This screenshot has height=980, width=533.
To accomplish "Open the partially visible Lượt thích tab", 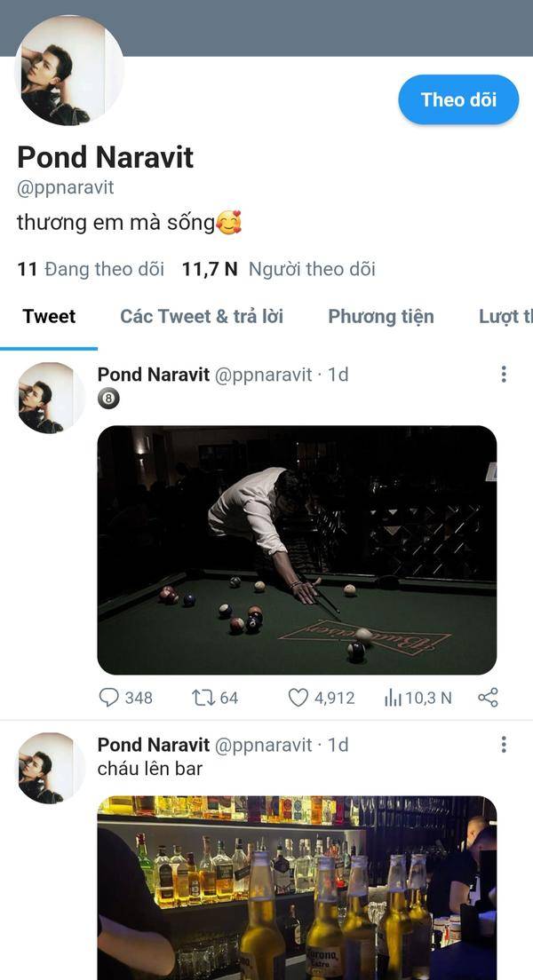I will pyautogui.click(x=505, y=316).
